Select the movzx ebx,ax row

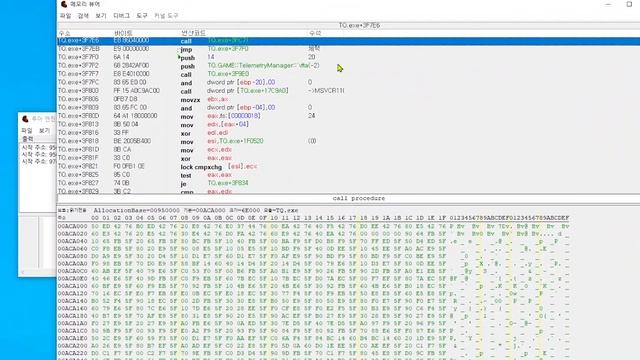(348, 99)
